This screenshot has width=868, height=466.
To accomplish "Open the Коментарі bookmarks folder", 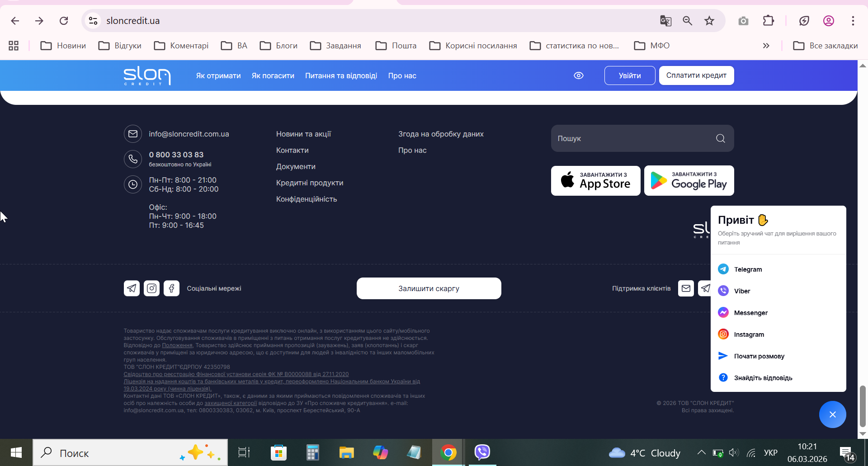I will click(181, 46).
